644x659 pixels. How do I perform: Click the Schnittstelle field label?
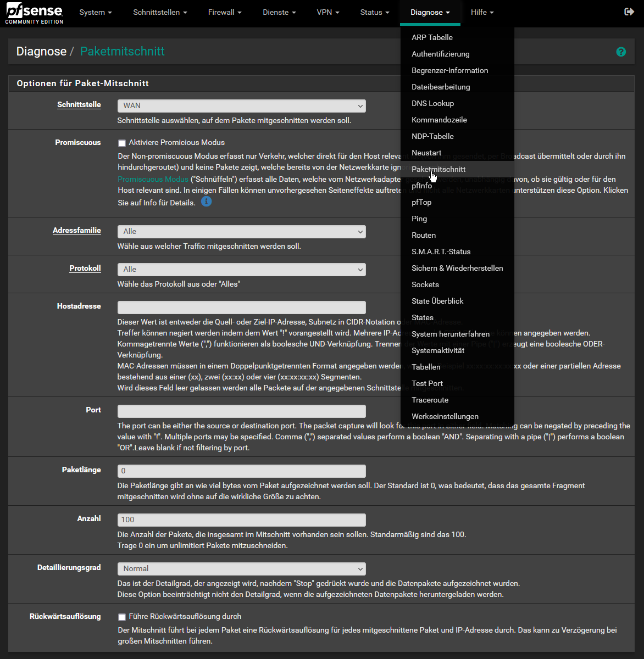[x=79, y=104]
